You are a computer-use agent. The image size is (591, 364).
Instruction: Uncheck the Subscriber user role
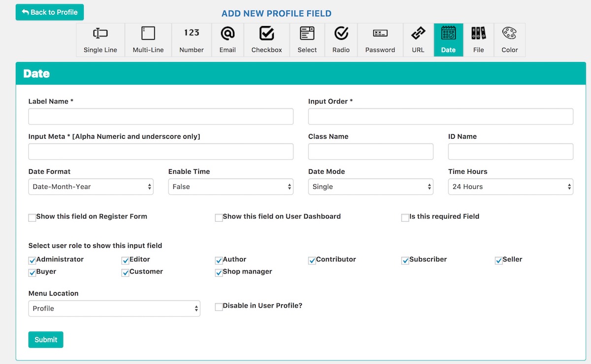[405, 261]
